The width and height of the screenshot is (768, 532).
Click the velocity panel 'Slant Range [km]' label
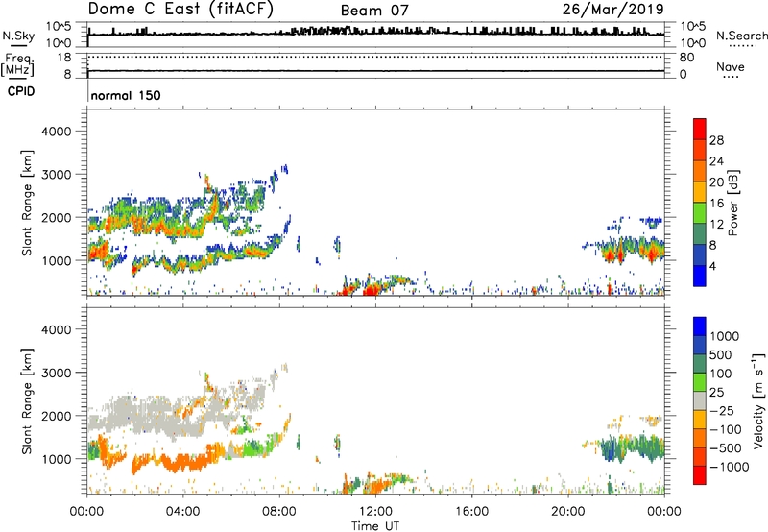(27, 401)
